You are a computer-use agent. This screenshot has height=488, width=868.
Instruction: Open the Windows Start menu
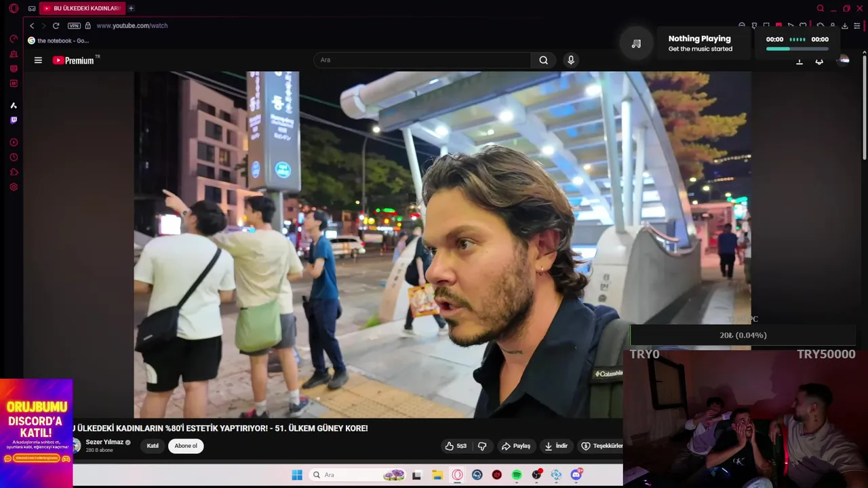tap(297, 475)
